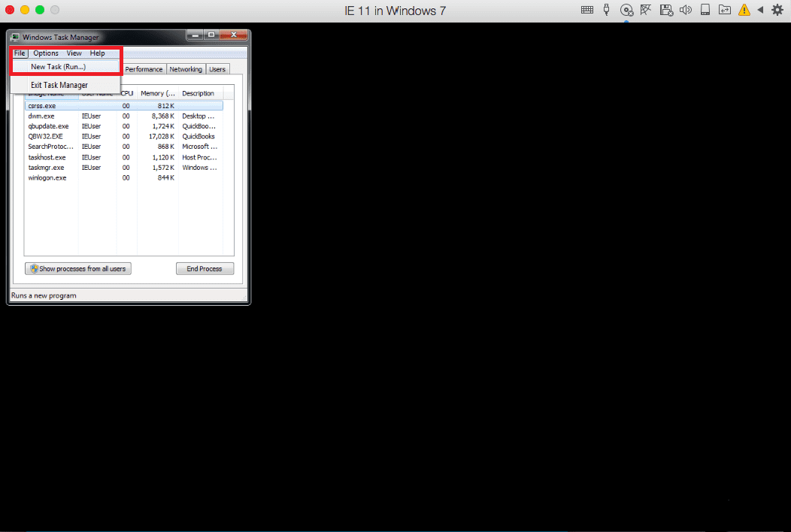Open the shared folder icon in the toolbar
Image resolution: width=791 pixels, height=532 pixels.
click(725, 10)
